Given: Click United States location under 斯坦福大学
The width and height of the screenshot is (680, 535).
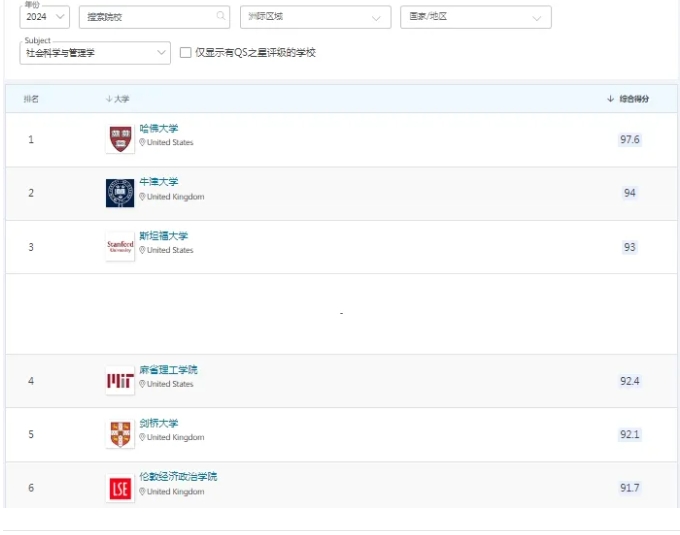Looking at the screenshot, I should click(x=170, y=250).
